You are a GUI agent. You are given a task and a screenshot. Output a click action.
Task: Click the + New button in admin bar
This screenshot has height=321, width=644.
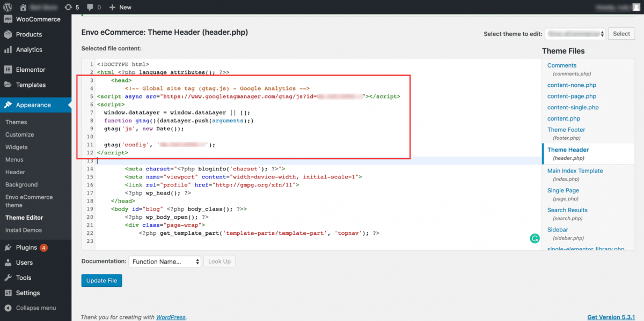point(120,7)
